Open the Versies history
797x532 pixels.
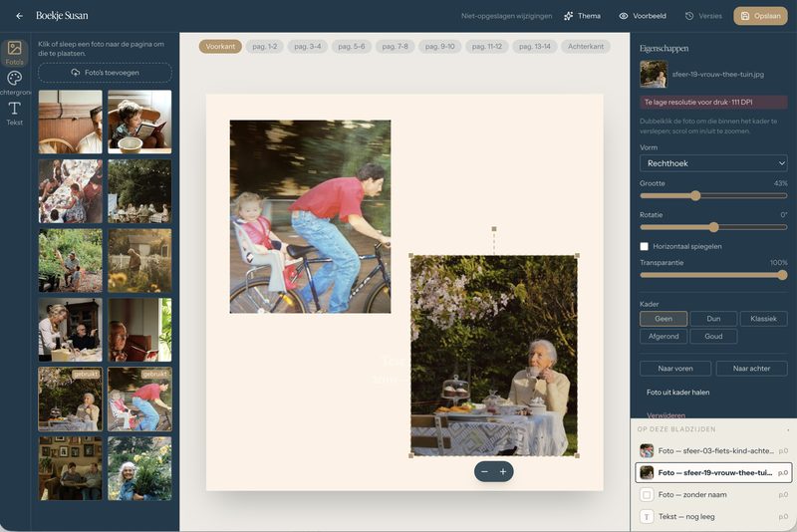click(x=703, y=16)
